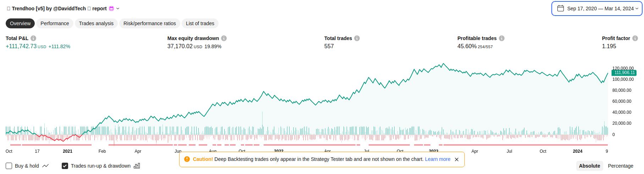
Task: Select the Absolute scale option
Action: pyautogui.click(x=589, y=166)
